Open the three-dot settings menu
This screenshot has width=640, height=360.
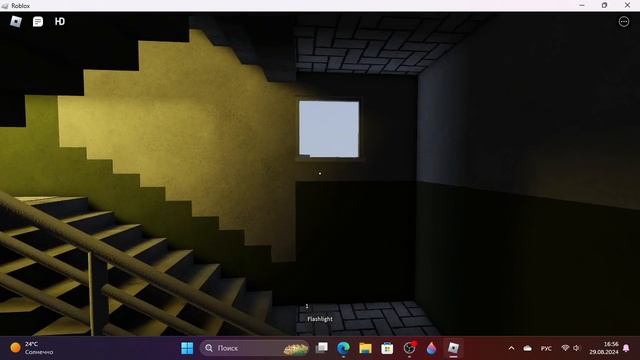coord(624,21)
